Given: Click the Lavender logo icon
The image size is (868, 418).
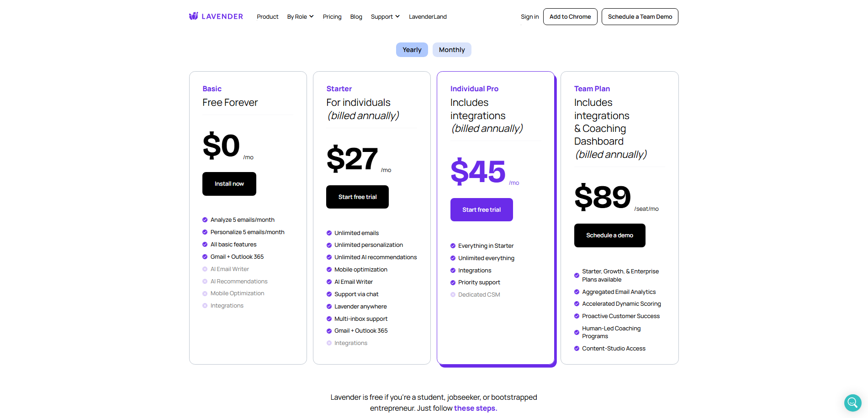Looking at the screenshot, I should coord(194,16).
